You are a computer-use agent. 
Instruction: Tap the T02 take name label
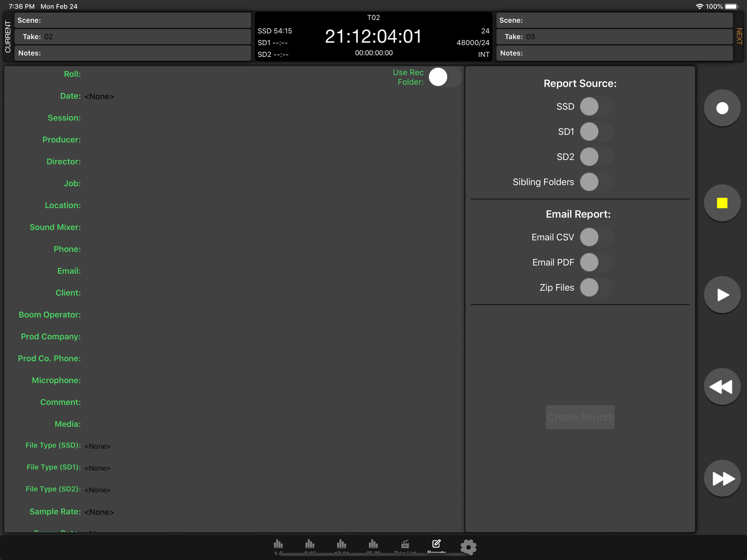point(373,17)
